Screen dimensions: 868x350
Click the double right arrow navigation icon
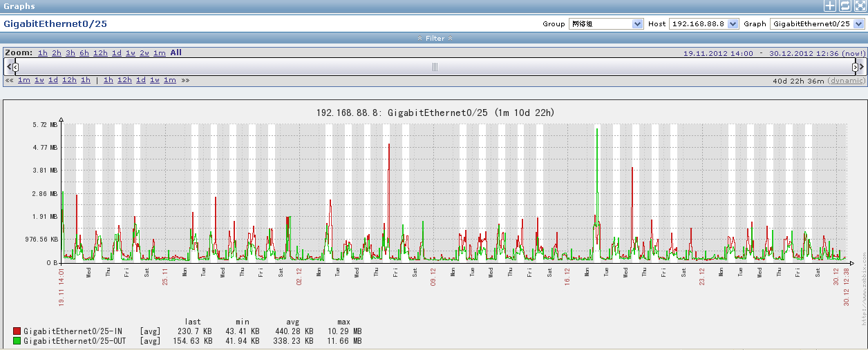point(185,80)
